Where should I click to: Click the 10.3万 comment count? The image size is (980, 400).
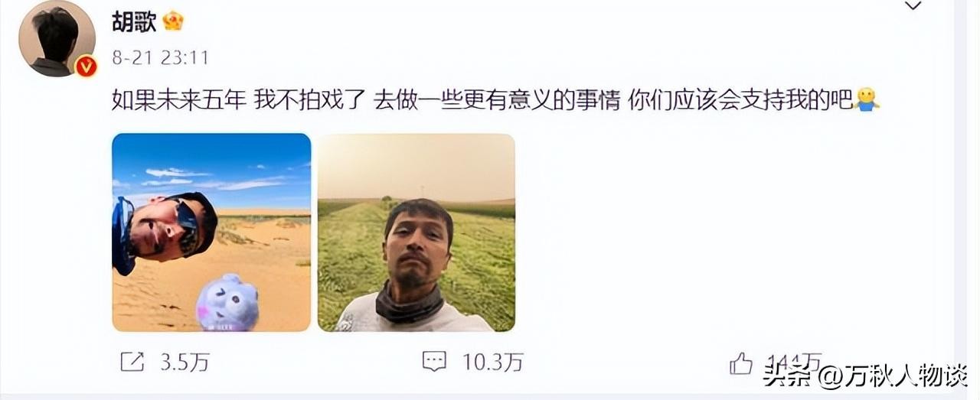click(492, 363)
